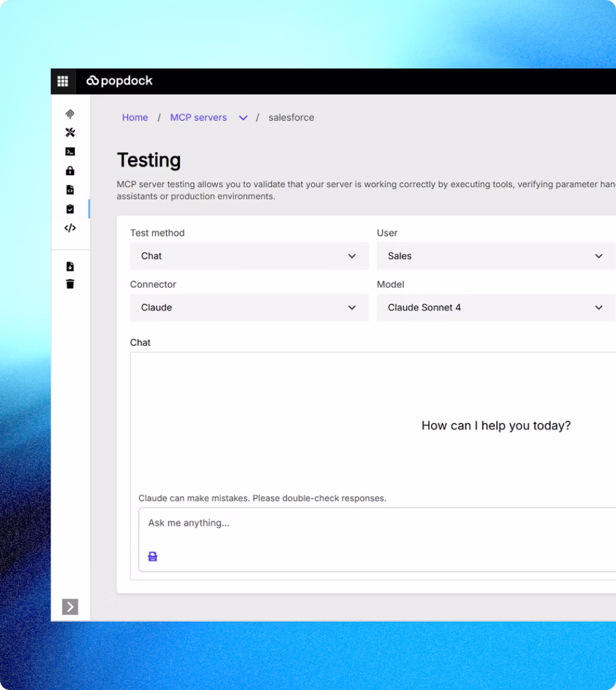The width and height of the screenshot is (616, 690).
Task: Click the Model field label
Action: [x=390, y=284]
